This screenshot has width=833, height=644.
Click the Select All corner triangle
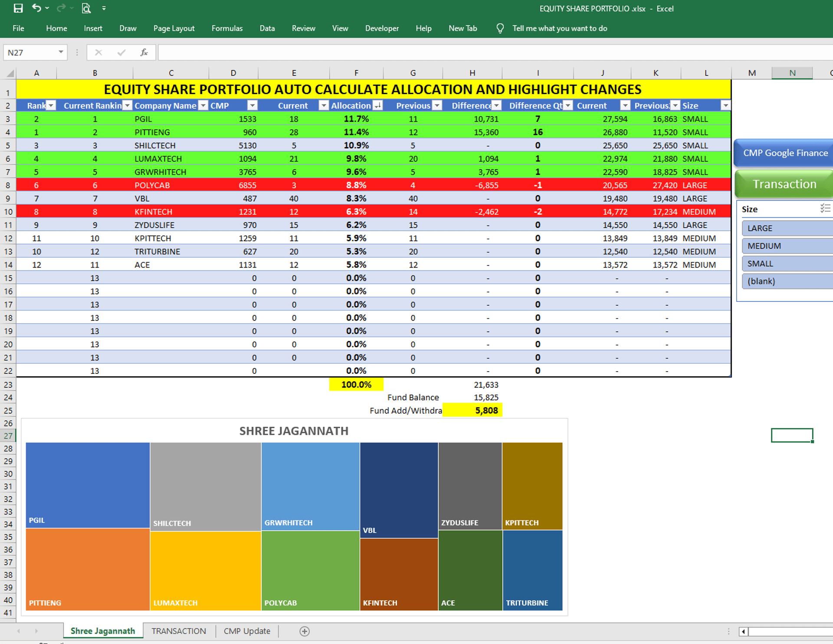[10, 73]
